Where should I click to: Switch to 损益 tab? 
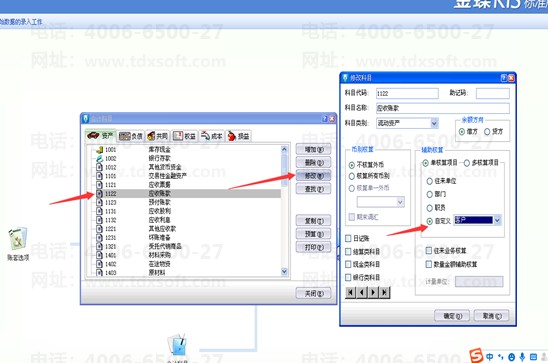[x=238, y=136]
